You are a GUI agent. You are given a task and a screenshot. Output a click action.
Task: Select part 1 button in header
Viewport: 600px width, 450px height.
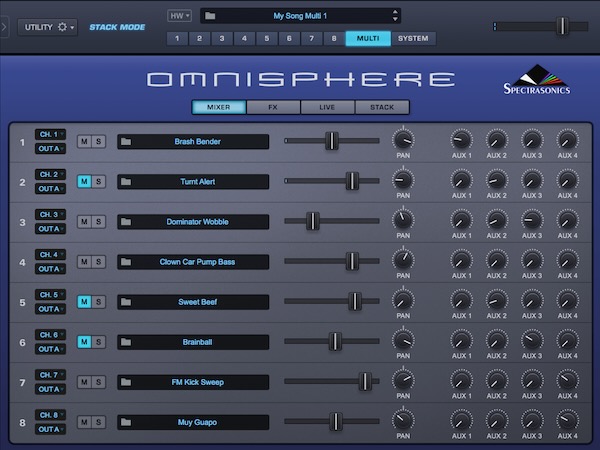pyautogui.click(x=177, y=39)
